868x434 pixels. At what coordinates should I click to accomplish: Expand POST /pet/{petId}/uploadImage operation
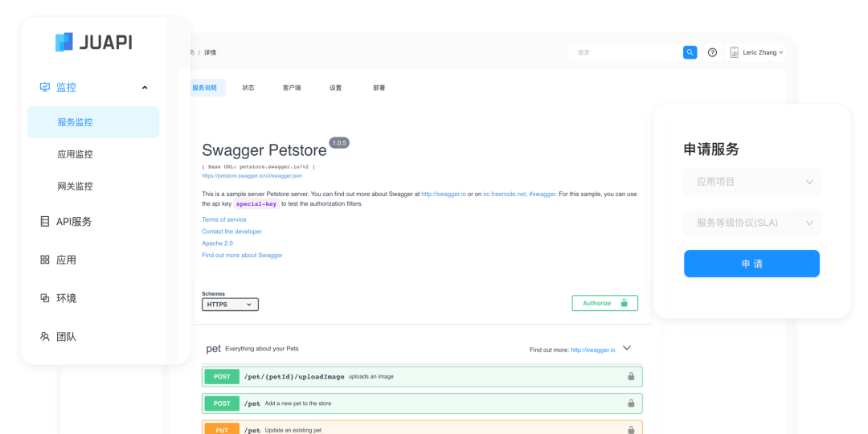pos(423,376)
